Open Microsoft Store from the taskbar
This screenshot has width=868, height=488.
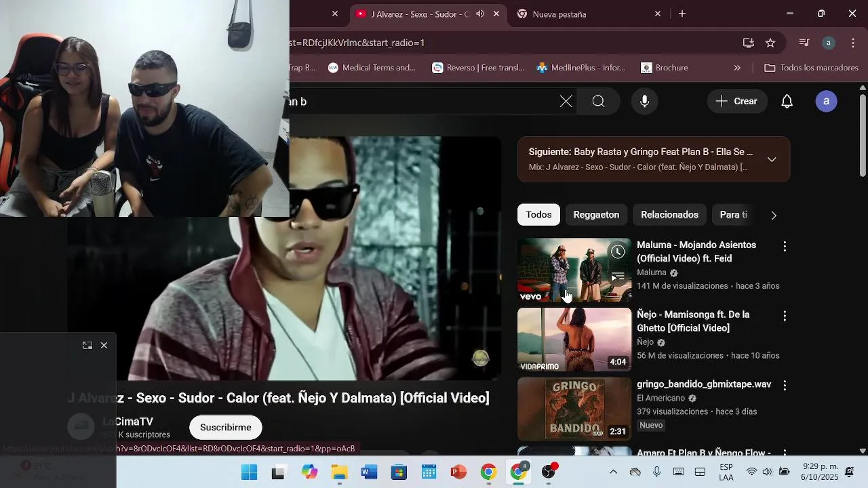pyautogui.click(x=399, y=472)
